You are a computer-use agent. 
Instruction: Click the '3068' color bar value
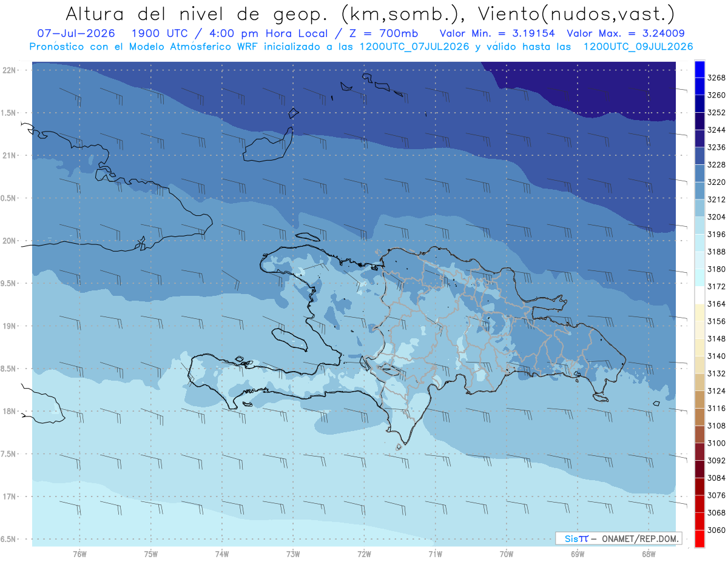coord(716,513)
